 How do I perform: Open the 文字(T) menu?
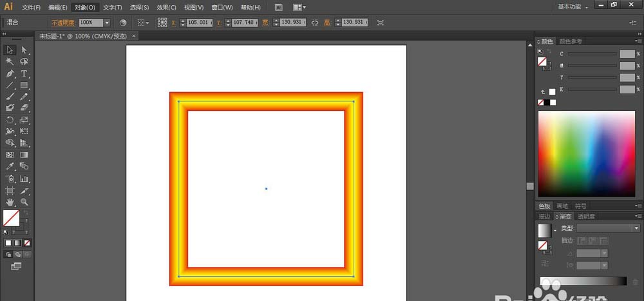pos(113,7)
